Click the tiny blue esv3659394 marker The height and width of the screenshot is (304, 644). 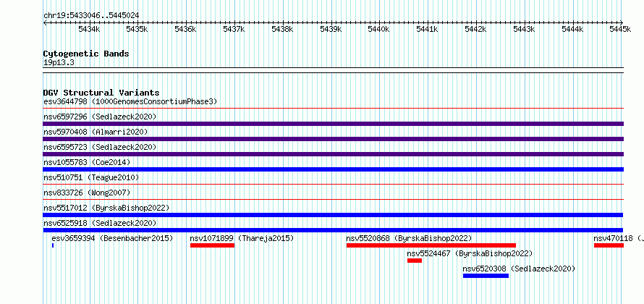click(53, 245)
